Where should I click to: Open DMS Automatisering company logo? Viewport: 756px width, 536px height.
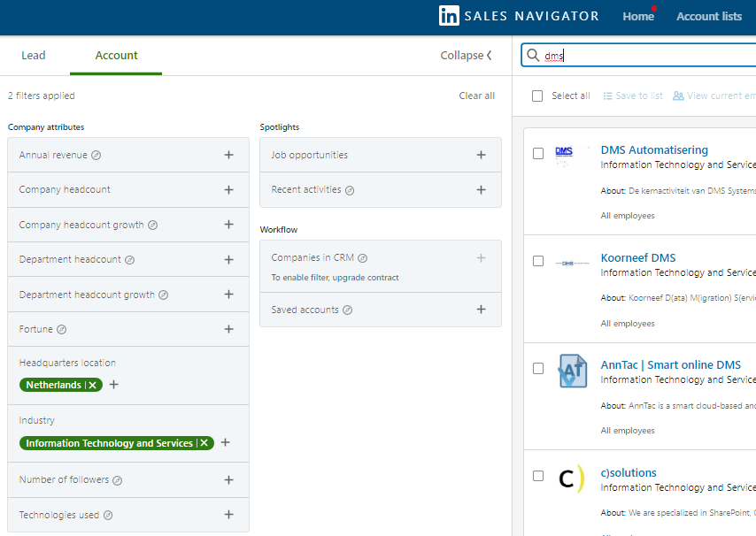564,154
